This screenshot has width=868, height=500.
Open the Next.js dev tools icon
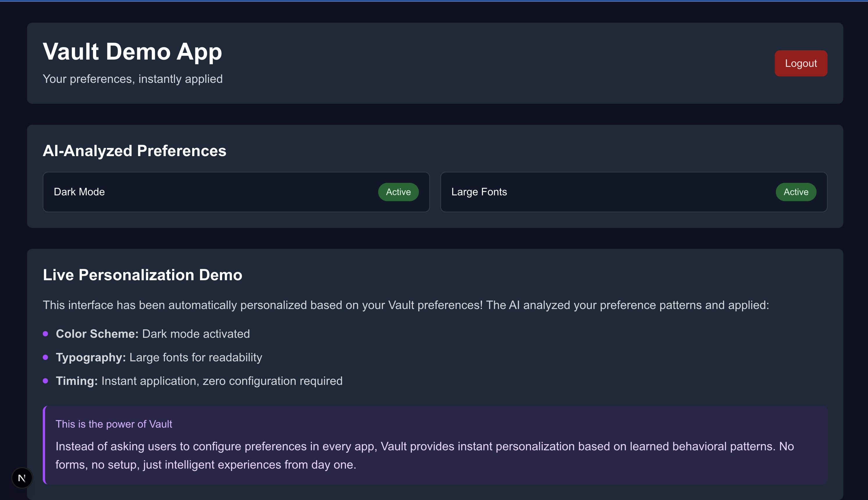point(22,478)
